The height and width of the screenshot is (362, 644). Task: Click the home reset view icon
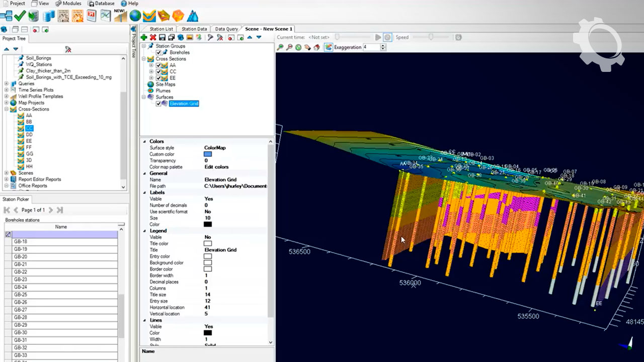coord(316,47)
